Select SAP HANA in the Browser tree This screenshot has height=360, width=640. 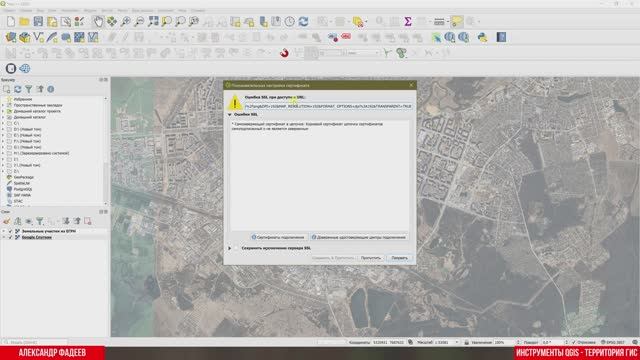(22, 195)
